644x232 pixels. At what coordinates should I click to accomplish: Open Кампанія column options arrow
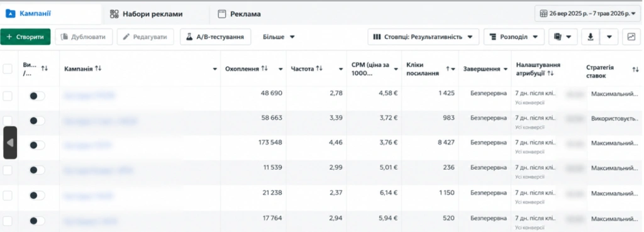tap(215, 69)
